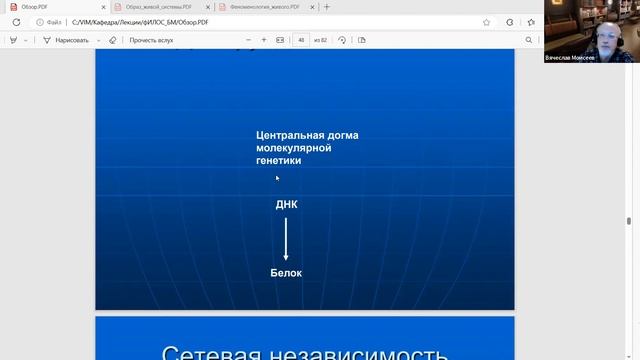Start Прочесть вслух read aloud
This screenshot has height=360, width=640.
pyautogui.click(x=151, y=40)
